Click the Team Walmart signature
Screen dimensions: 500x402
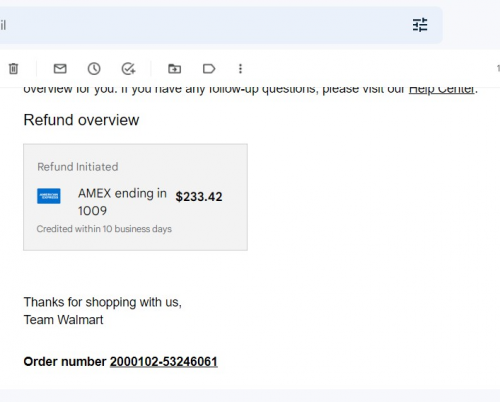click(x=63, y=320)
